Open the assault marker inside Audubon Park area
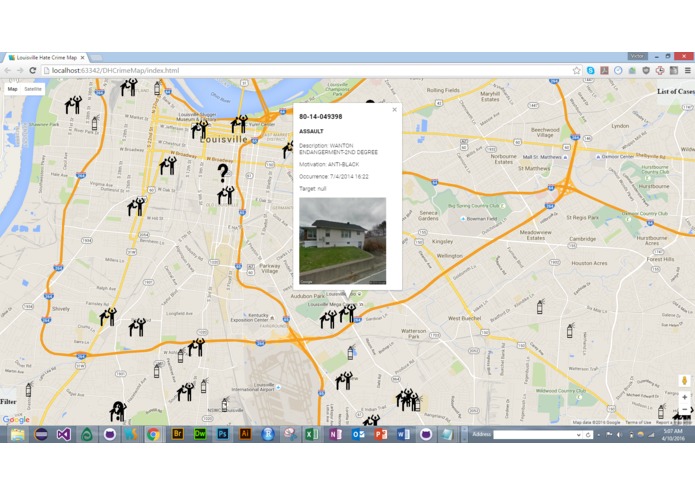The width and height of the screenshot is (695, 494). (x=328, y=319)
